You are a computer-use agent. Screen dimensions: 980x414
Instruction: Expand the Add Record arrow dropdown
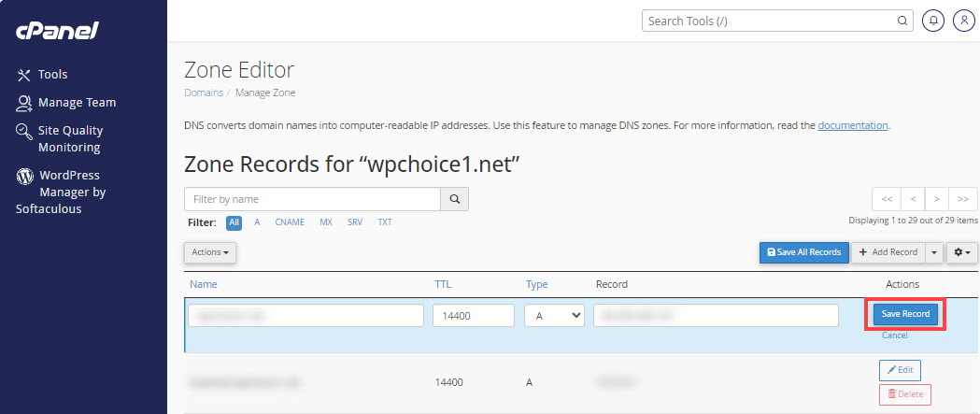coord(933,252)
